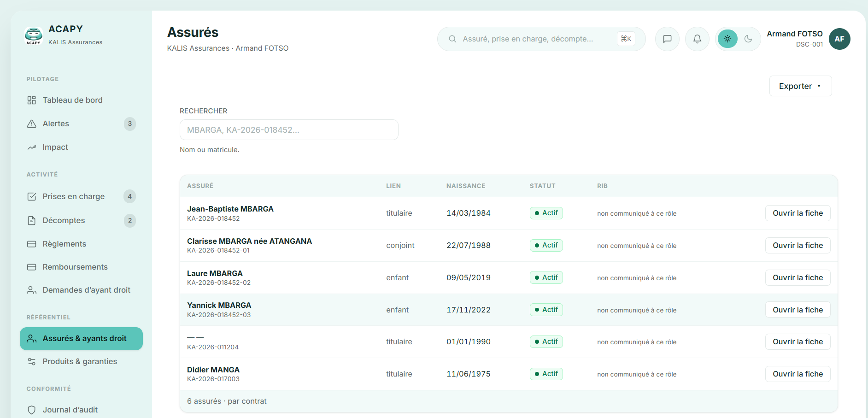Image resolution: width=868 pixels, height=418 pixels.
Task: Click matricule KA-2026-018452-02
Action: click(219, 283)
